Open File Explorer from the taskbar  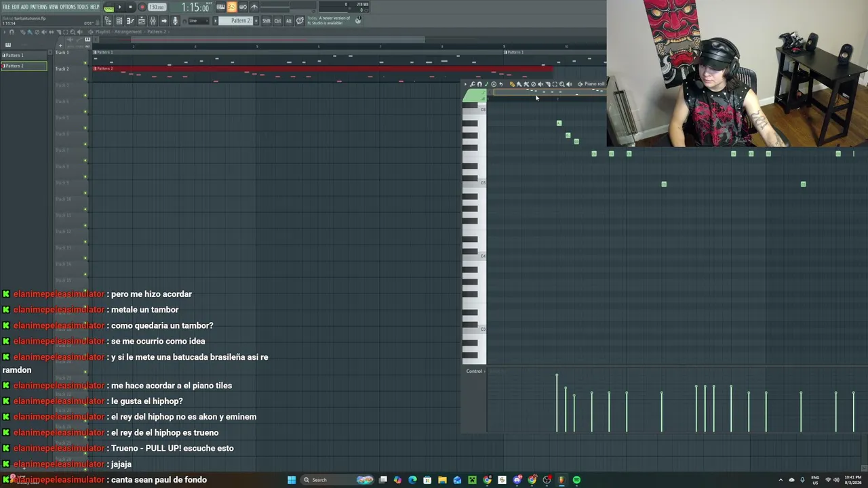pyautogui.click(x=442, y=480)
